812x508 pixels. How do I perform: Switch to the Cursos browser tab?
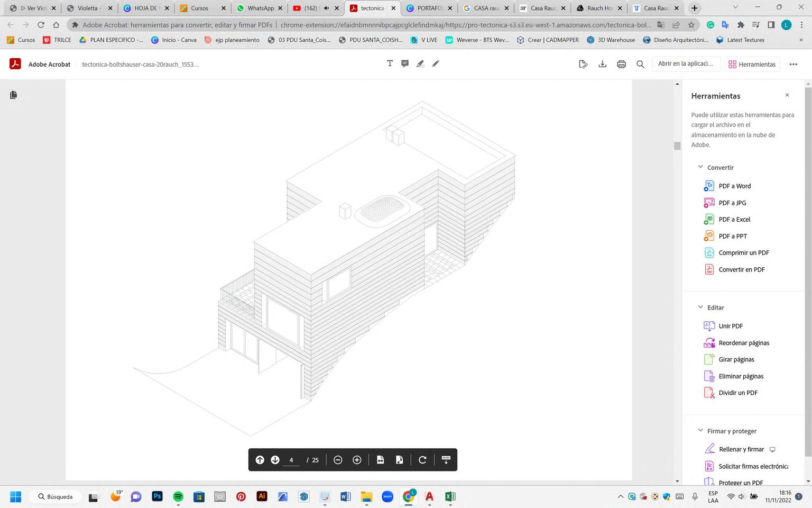tap(201, 8)
